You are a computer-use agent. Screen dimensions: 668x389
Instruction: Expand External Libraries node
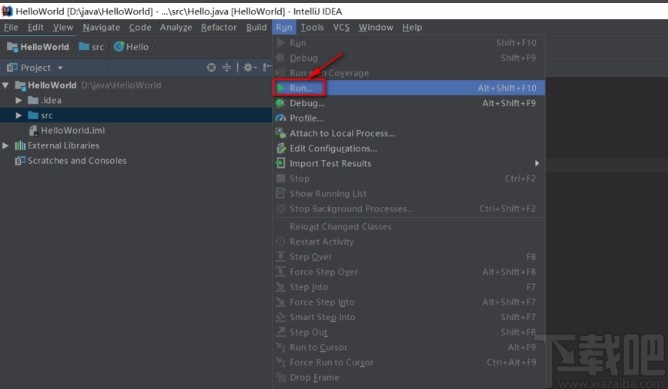click(6, 146)
